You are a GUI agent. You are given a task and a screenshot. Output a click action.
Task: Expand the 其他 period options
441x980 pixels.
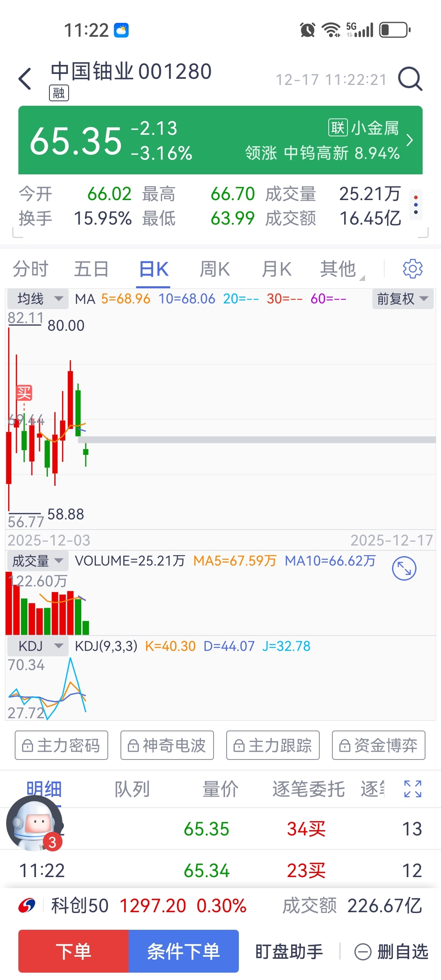tap(341, 269)
